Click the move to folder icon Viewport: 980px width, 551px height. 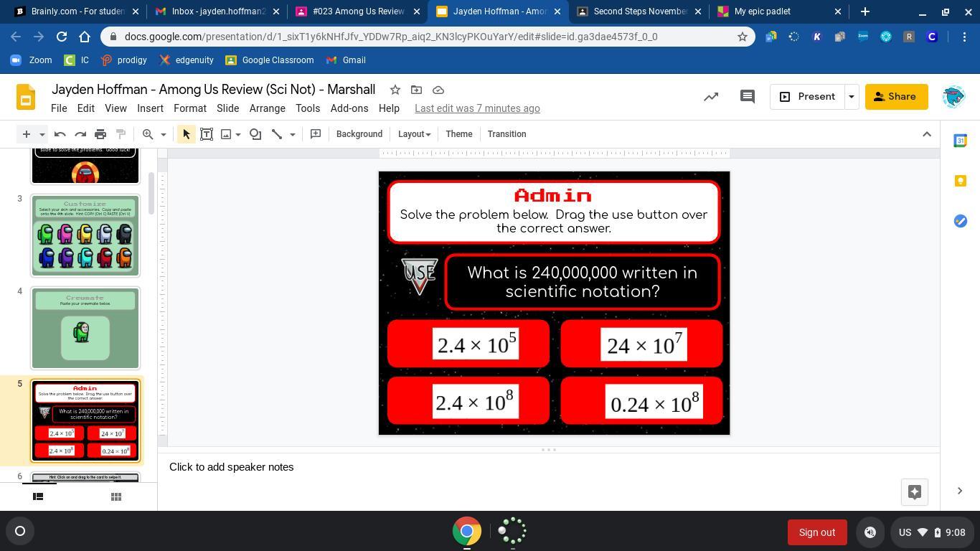tap(416, 90)
